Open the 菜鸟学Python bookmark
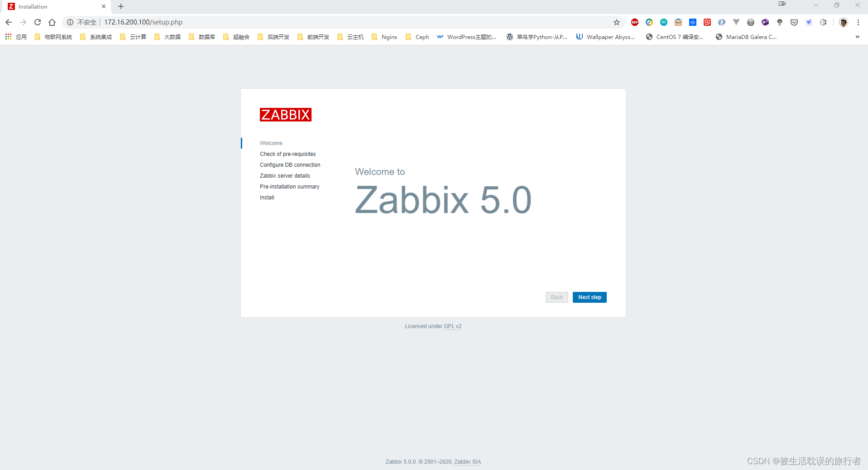868x470 pixels. (x=537, y=37)
